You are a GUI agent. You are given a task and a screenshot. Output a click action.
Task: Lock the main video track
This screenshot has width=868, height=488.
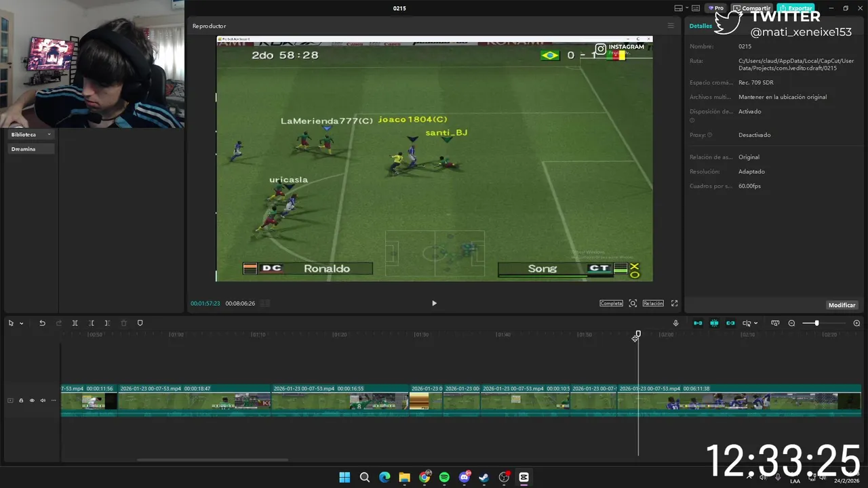point(21,401)
